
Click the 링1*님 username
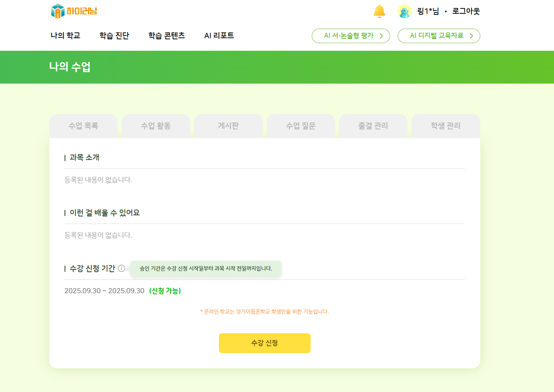pos(428,11)
